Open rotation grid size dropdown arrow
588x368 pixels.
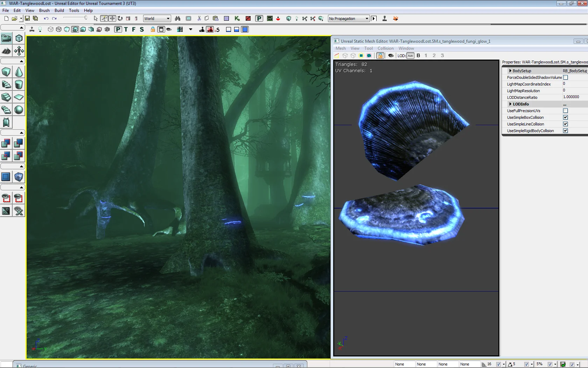click(x=532, y=364)
